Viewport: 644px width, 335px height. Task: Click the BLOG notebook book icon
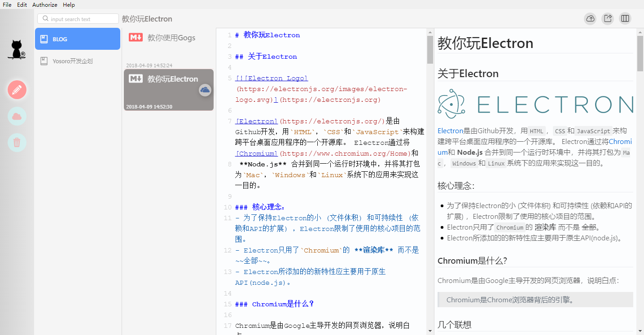pyautogui.click(x=44, y=39)
